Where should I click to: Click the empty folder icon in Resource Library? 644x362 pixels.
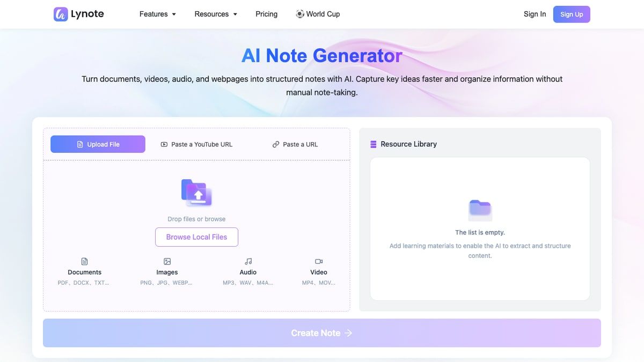(x=480, y=210)
